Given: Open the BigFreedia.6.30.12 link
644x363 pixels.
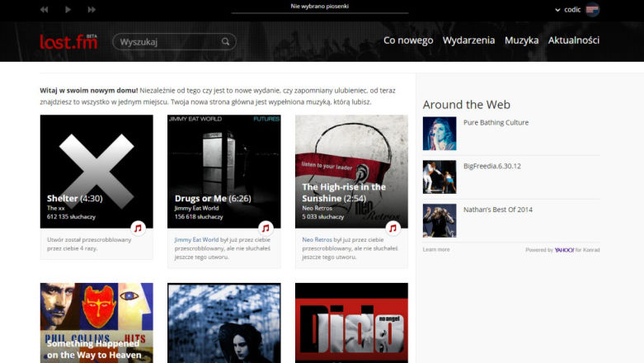Looking at the screenshot, I should (x=492, y=166).
